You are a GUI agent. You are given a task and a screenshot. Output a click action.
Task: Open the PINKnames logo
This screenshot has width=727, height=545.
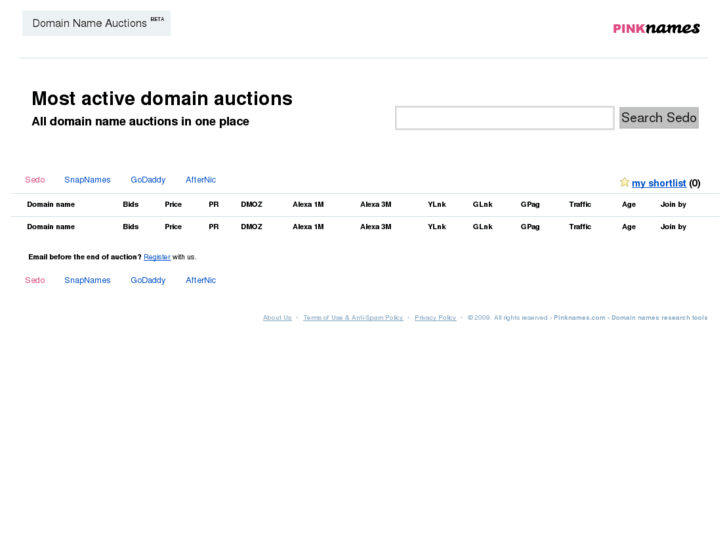click(656, 28)
